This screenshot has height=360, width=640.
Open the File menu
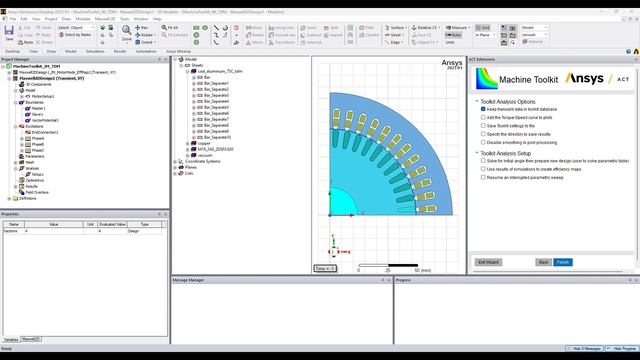pyautogui.click(x=13, y=19)
